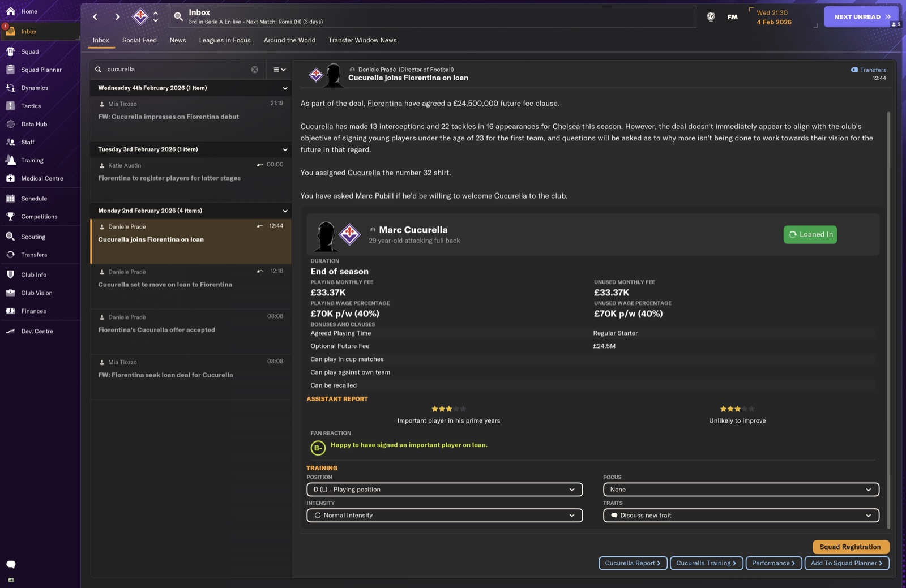
Task: Open the Competitions trophy icon
Action: pos(10,217)
